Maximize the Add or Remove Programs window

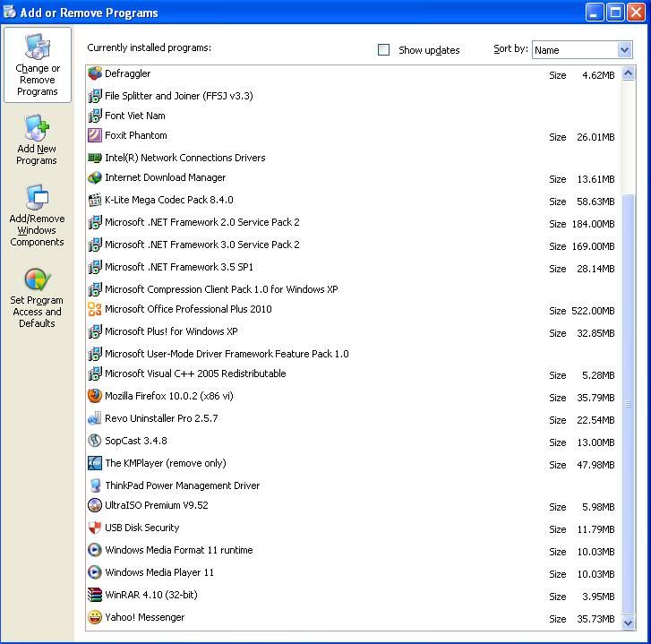615,13
